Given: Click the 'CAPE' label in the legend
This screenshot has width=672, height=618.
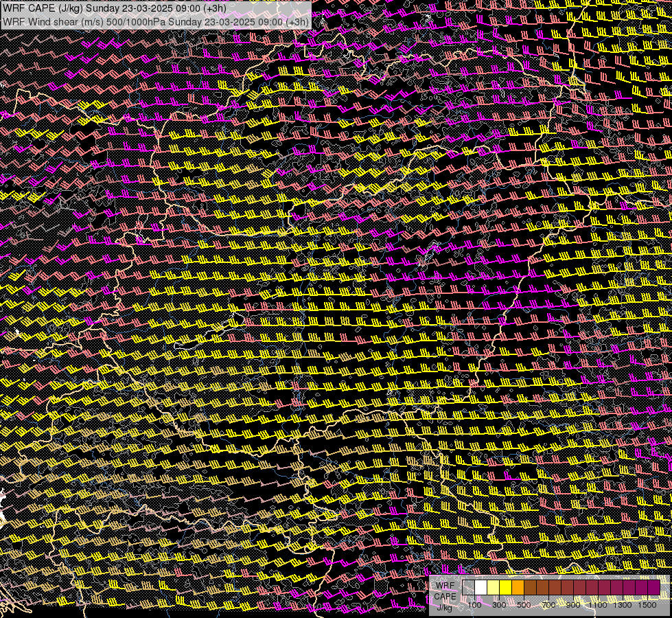Looking at the screenshot, I should pyautogui.click(x=445, y=597).
